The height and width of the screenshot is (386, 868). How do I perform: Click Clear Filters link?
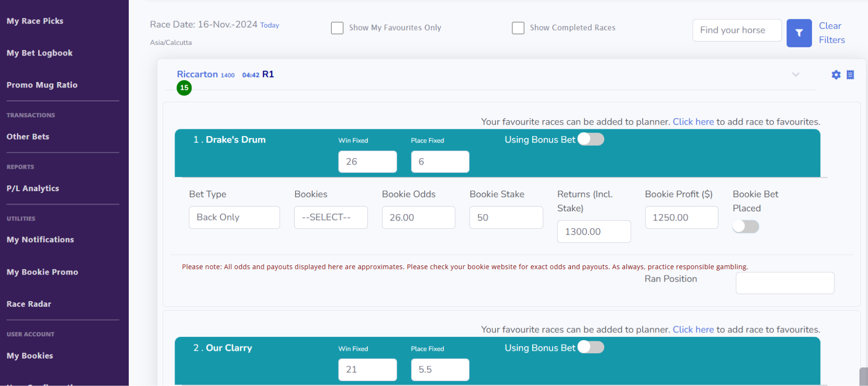pyautogui.click(x=831, y=33)
